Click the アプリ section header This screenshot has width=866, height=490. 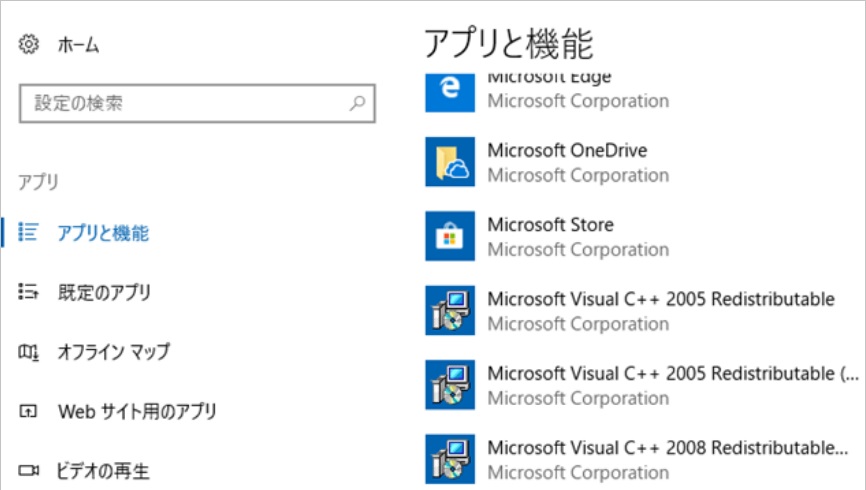tap(38, 181)
